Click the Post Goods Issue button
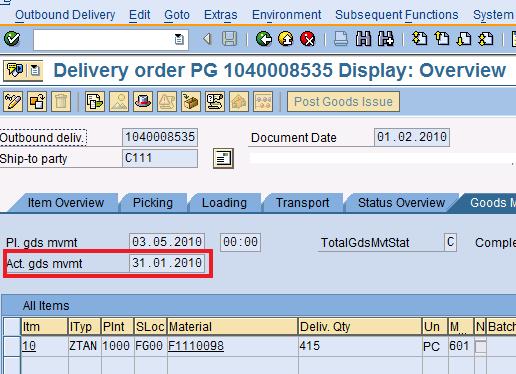This screenshot has height=374, width=516. (343, 102)
